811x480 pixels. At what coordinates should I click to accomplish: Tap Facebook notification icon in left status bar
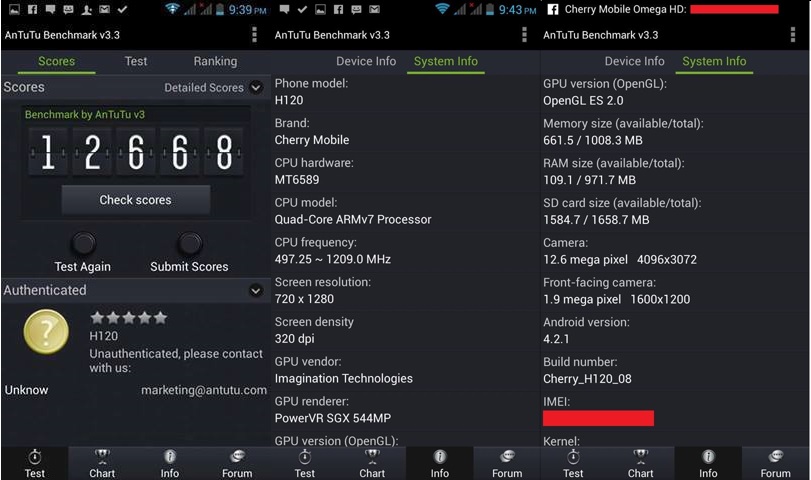(32, 9)
